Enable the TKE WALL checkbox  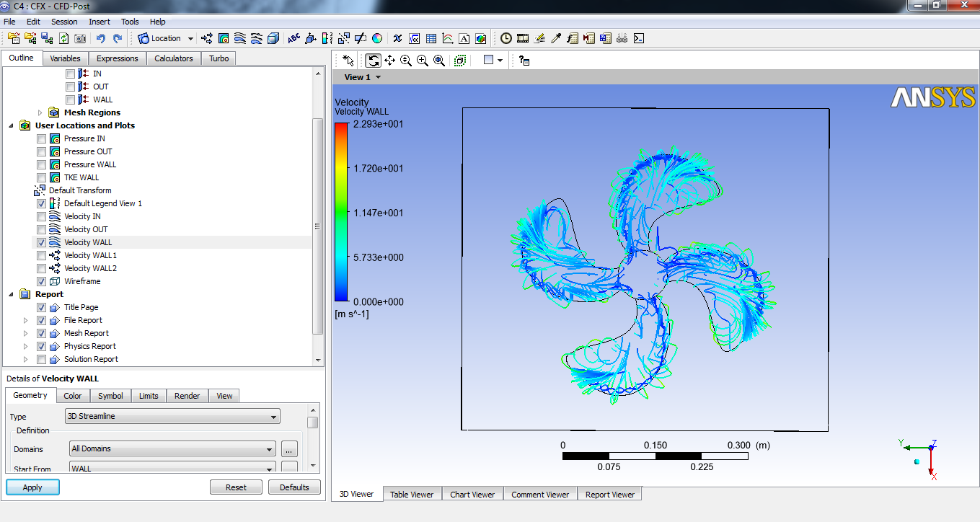[x=42, y=177]
